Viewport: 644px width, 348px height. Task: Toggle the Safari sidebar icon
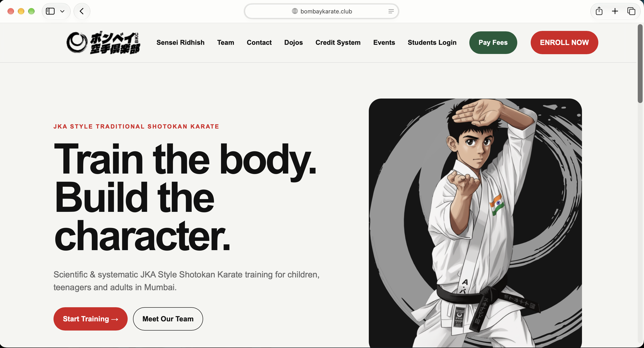point(50,11)
